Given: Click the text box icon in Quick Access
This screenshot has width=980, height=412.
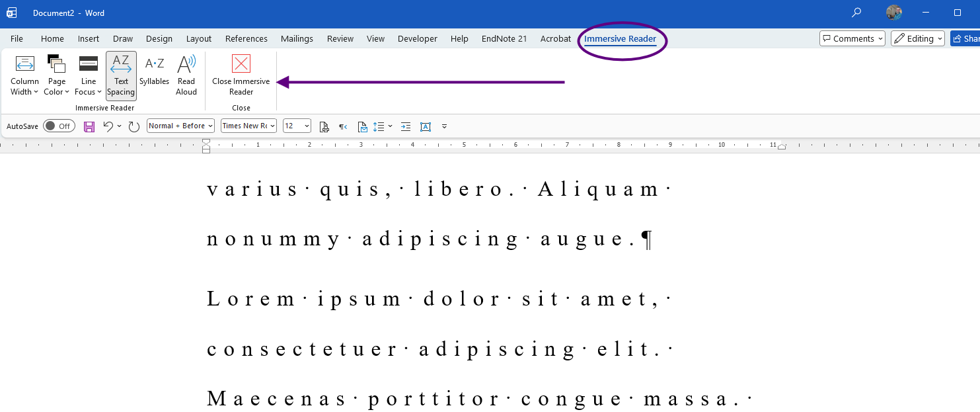Looking at the screenshot, I should point(425,126).
